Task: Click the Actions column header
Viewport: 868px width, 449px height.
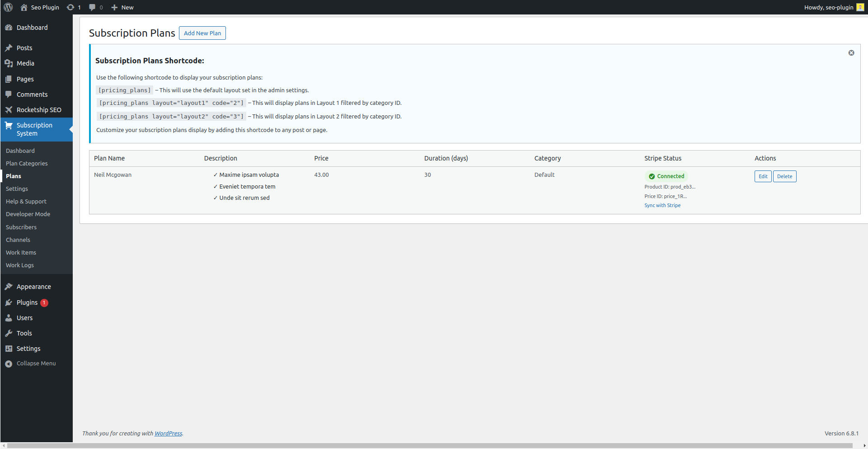Action: coord(765,158)
